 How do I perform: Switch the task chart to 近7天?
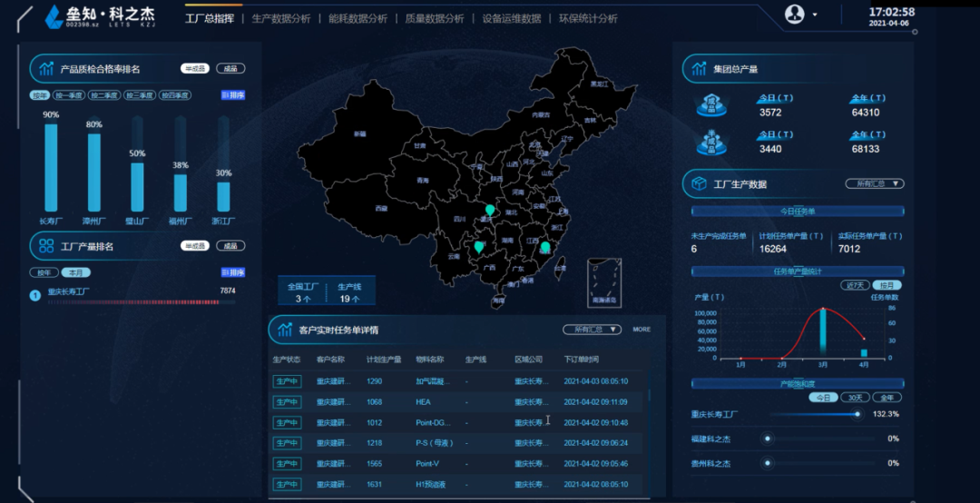click(x=855, y=285)
